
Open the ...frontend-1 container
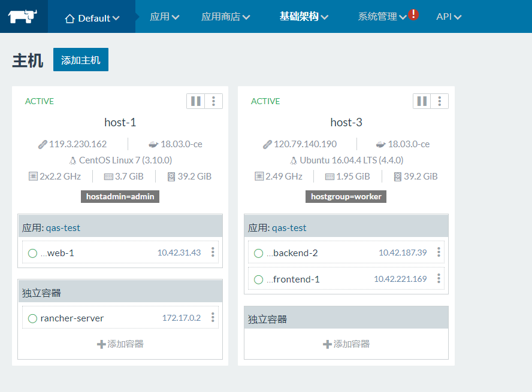293,279
